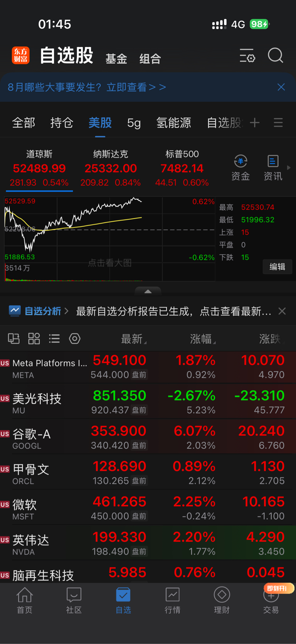
Task: Tap the 自选股 title
Action: 67,56
